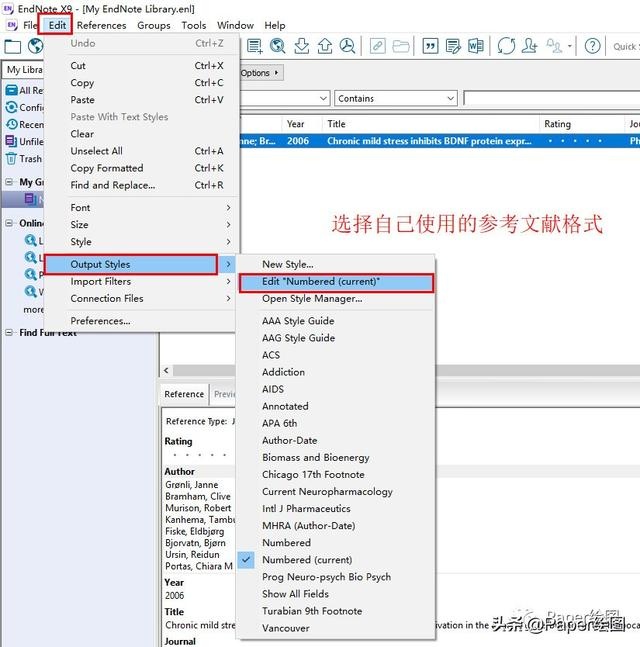Select the 2006 Chronic mild stress reference row
Viewport: 640px width, 647px height.
click(x=440, y=141)
